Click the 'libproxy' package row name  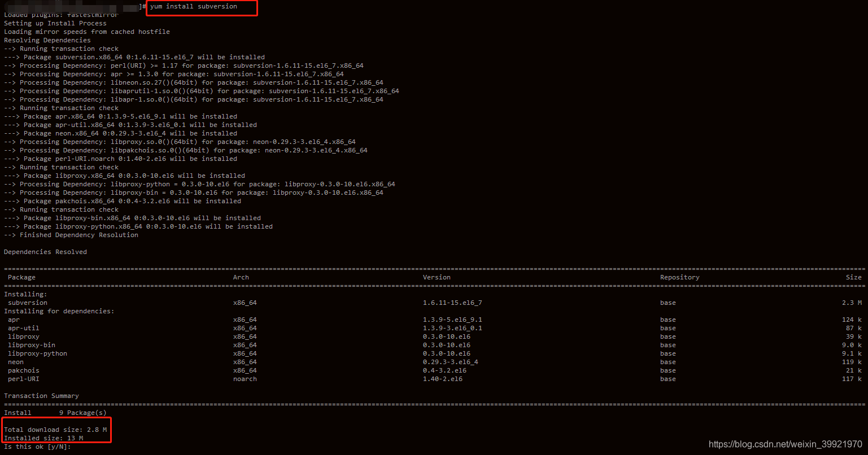tap(24, 336)
